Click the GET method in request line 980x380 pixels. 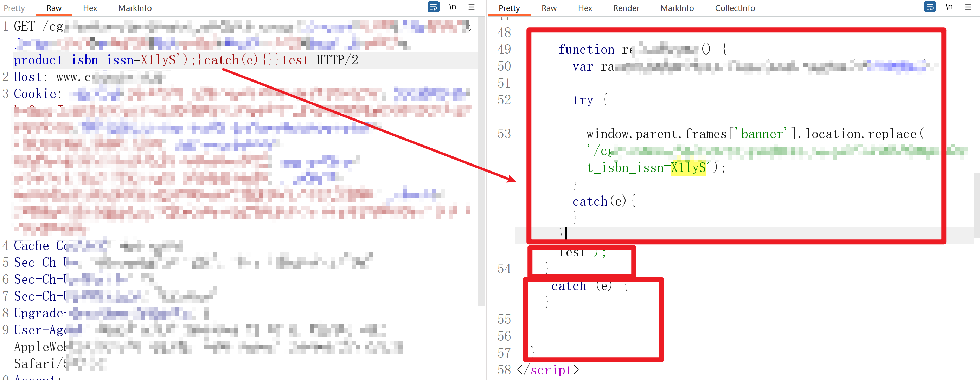(x=24, y=26)
